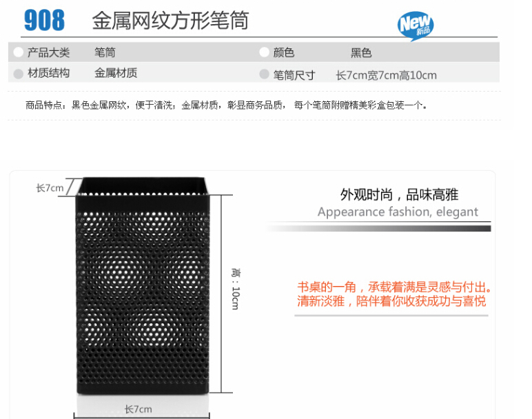The width and height of the screenshot is (532, 419).
Task: Select the bullet circle beside 产品大类
Action: (x=19, y=52)
